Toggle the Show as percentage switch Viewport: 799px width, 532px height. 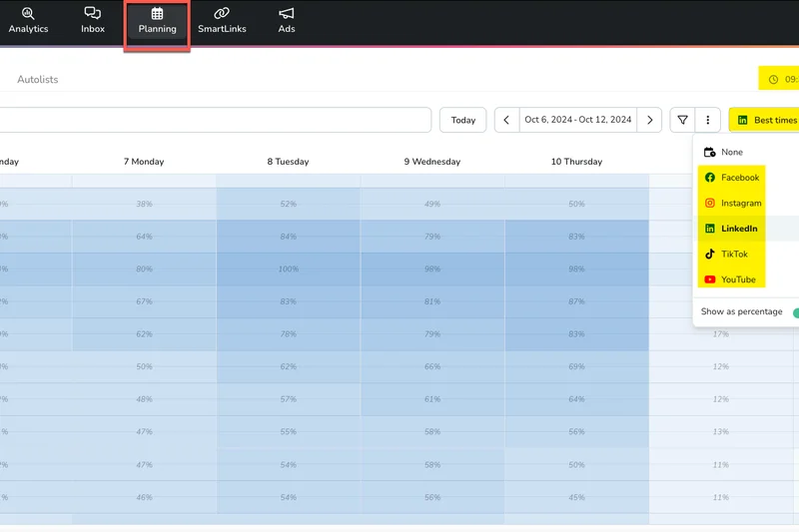tap(794, 312)
